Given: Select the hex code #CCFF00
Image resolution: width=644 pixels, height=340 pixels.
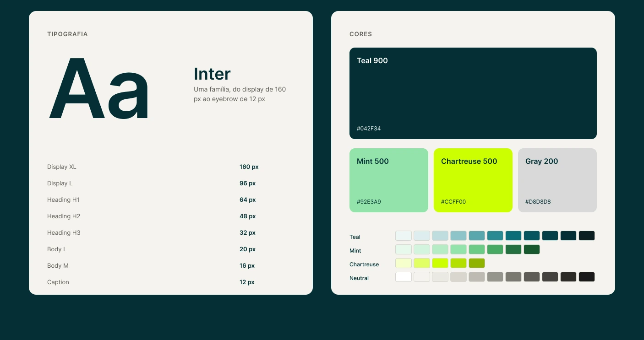Looking at the screenshot, I should click(x=453, y=202).
